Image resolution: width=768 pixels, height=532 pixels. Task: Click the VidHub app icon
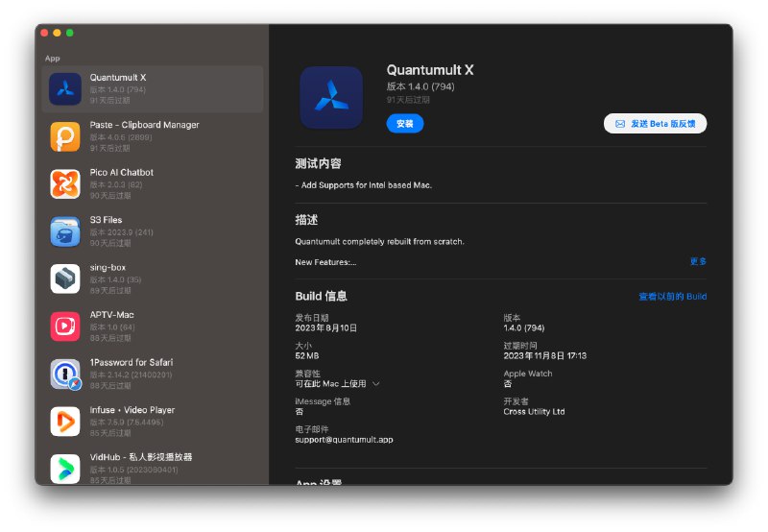65,469
